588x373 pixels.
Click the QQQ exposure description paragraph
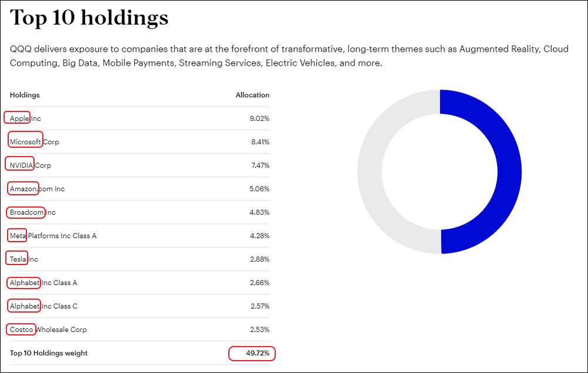point(289,56)
